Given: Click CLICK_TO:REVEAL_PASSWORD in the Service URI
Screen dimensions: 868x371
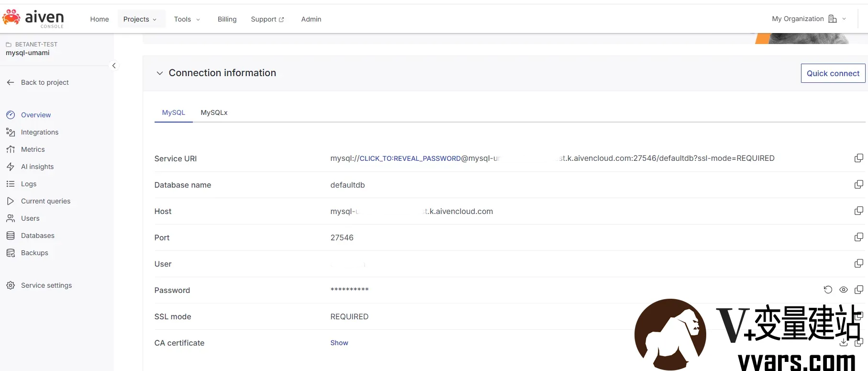Looking at the screenshot, I should point(410,158).
